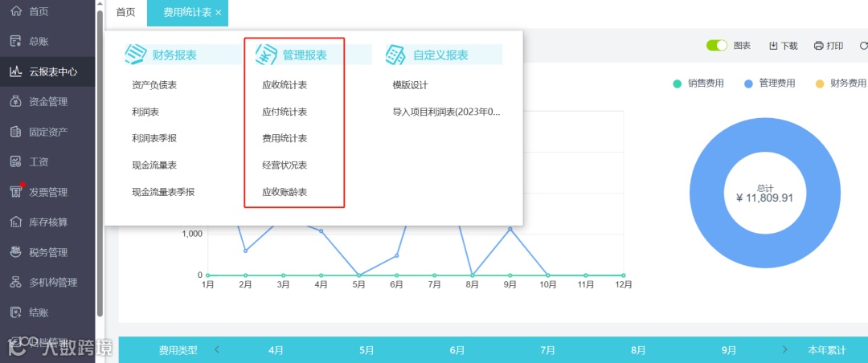The image size is (868, 363).
Task: Click the 自定义报表 header icon
Action: point(395,55)
